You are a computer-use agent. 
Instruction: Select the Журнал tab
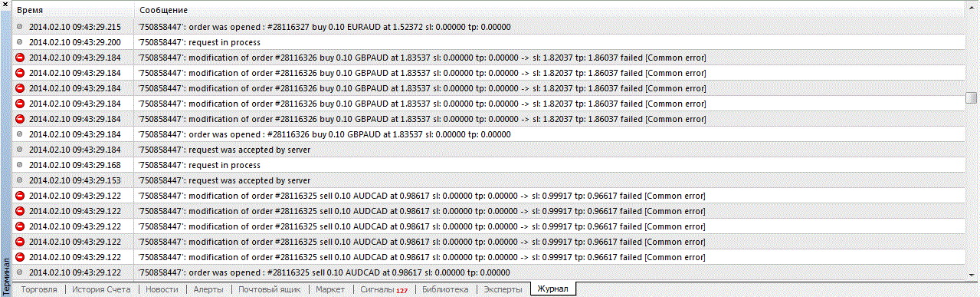coord(553,289)
